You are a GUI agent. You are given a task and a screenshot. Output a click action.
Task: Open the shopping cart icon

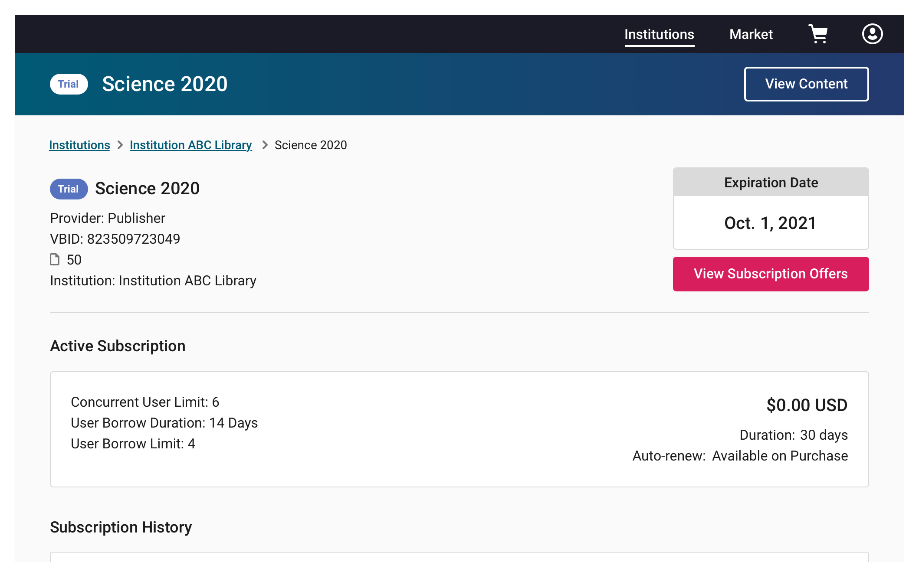(818, 34)
